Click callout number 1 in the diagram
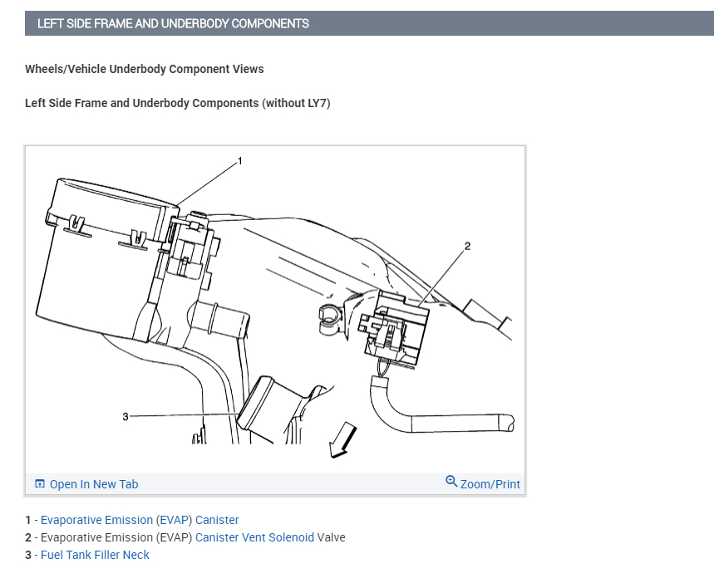The width and height of the screenshot is (714, 588). 240,161
